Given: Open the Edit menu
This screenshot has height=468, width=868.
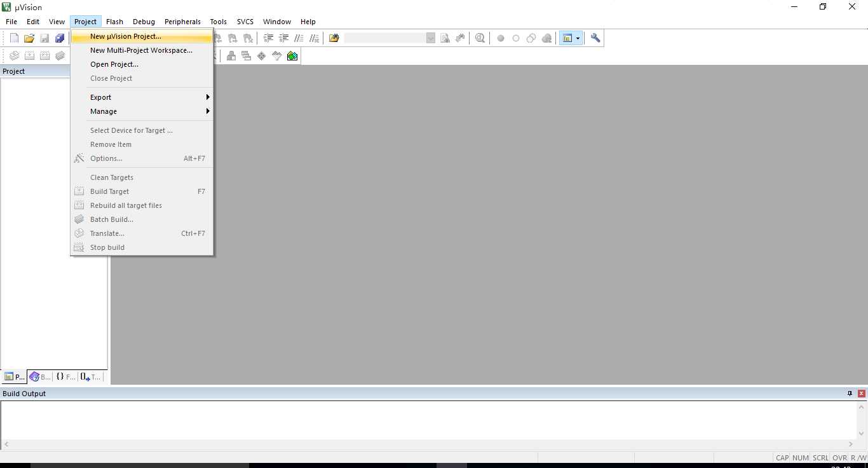Looking at the screenshot, I should 33,22.
